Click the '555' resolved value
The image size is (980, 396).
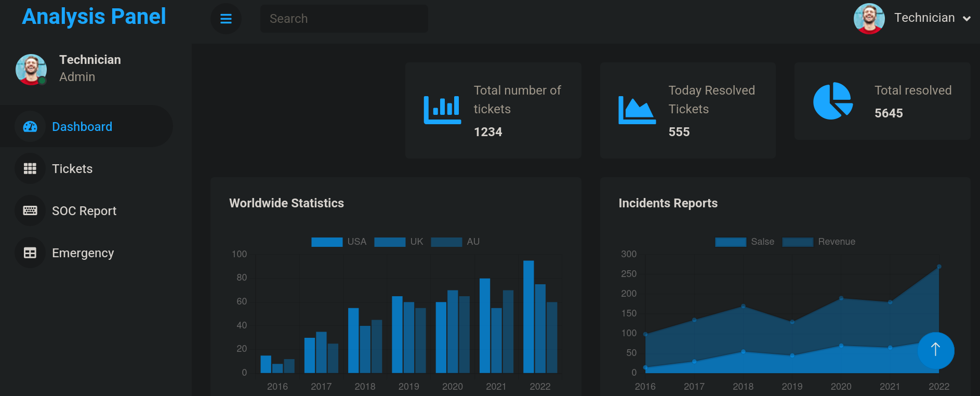click(x=679, y=132)
